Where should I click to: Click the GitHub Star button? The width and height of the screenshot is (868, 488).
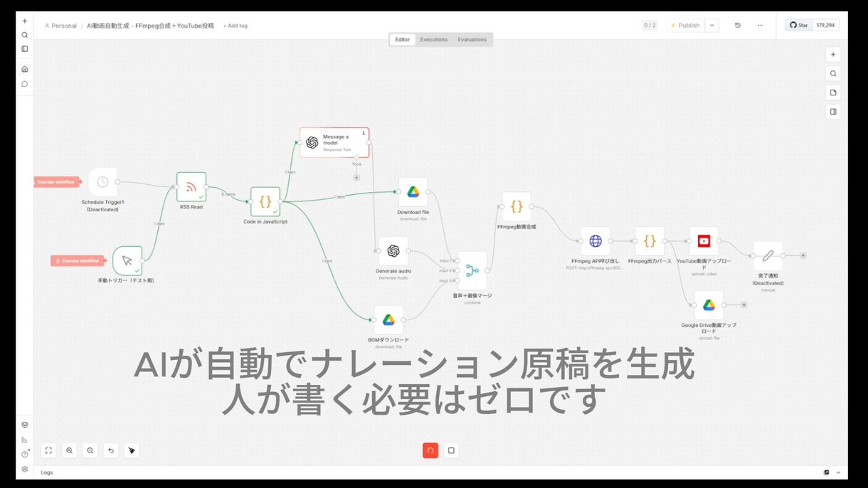click(x=798, y=25)
